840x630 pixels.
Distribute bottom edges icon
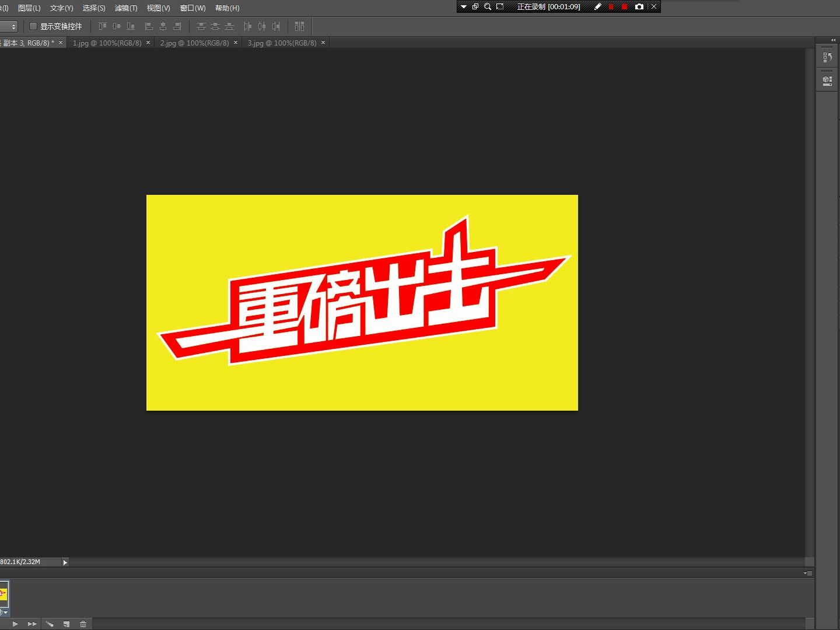pyautogui.click(x=229, y=26)
